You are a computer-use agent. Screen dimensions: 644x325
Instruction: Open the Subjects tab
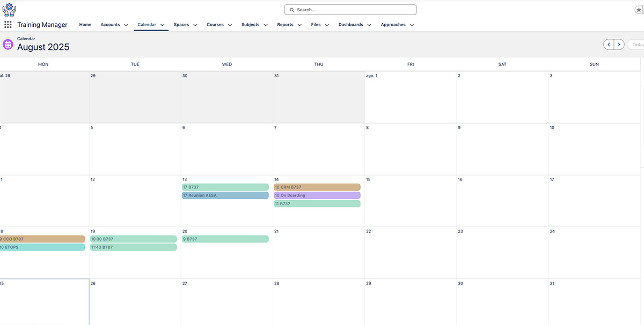(x=250, y=25)
